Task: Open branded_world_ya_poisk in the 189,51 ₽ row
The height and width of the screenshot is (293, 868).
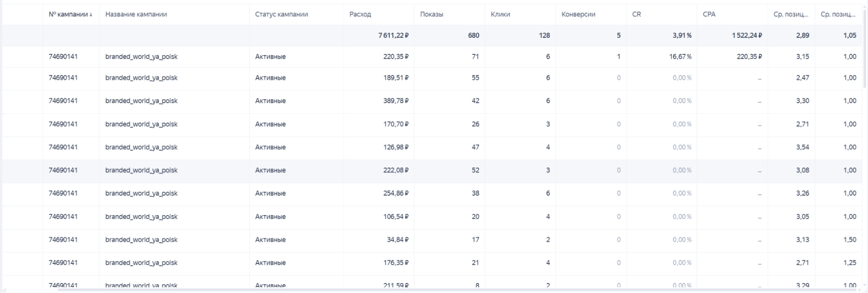Action: click(x=141, y=78)
